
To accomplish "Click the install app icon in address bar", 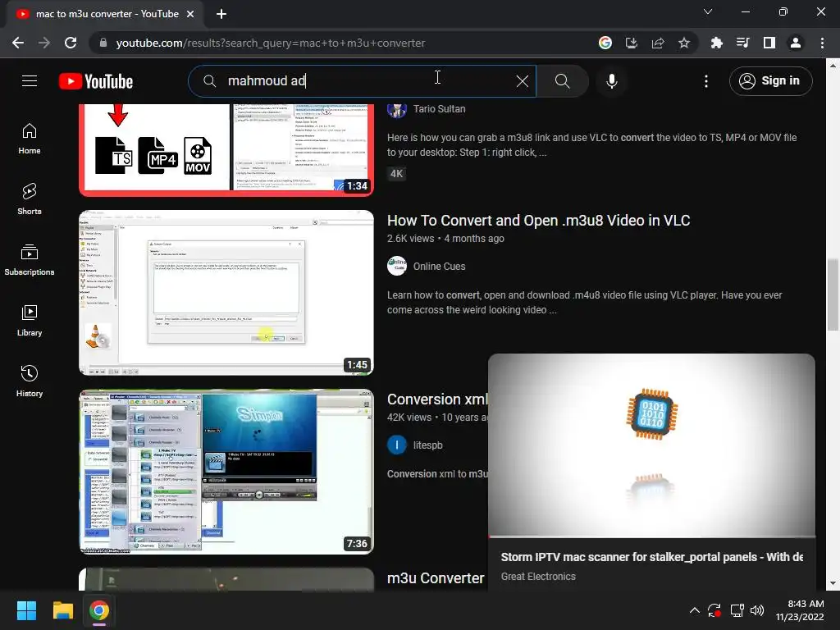I will [632, 43].
